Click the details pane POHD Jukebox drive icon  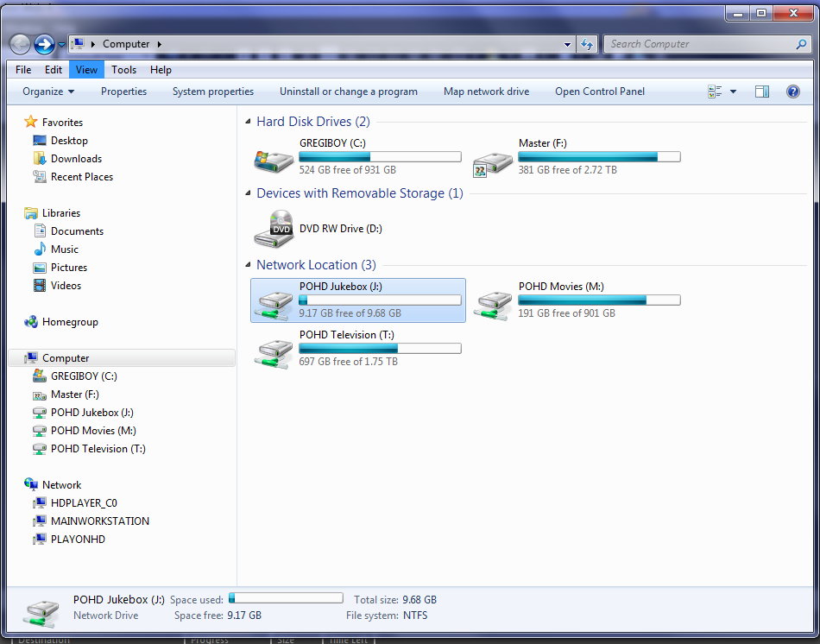pyautogui.click(x=41, y=613)
